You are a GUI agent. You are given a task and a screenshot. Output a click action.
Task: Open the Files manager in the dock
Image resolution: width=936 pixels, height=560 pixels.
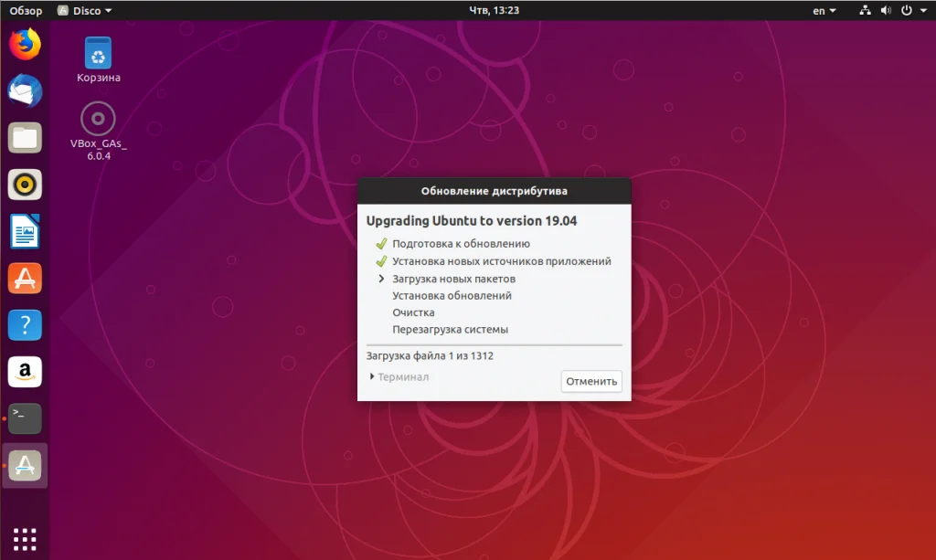click(x=25, y=138)
